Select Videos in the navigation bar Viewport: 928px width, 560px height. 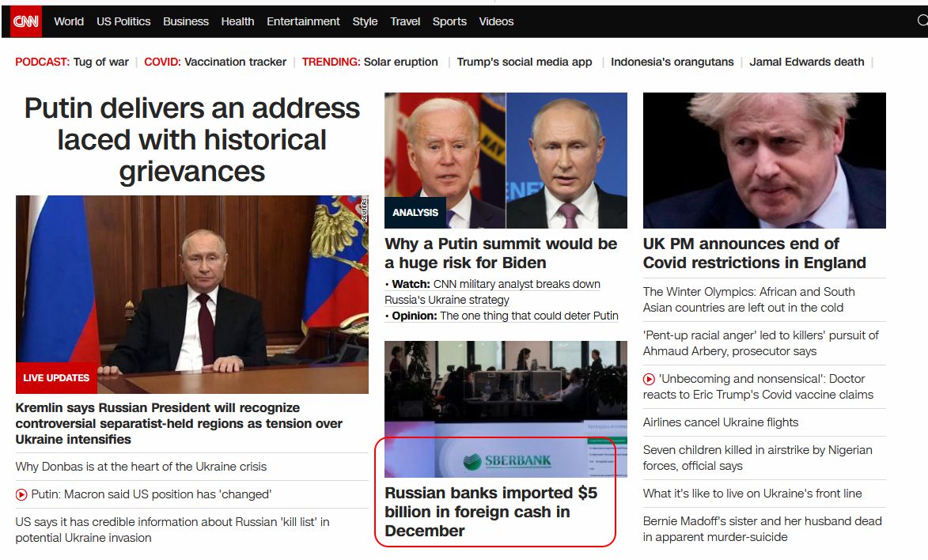tap(496, 21)
